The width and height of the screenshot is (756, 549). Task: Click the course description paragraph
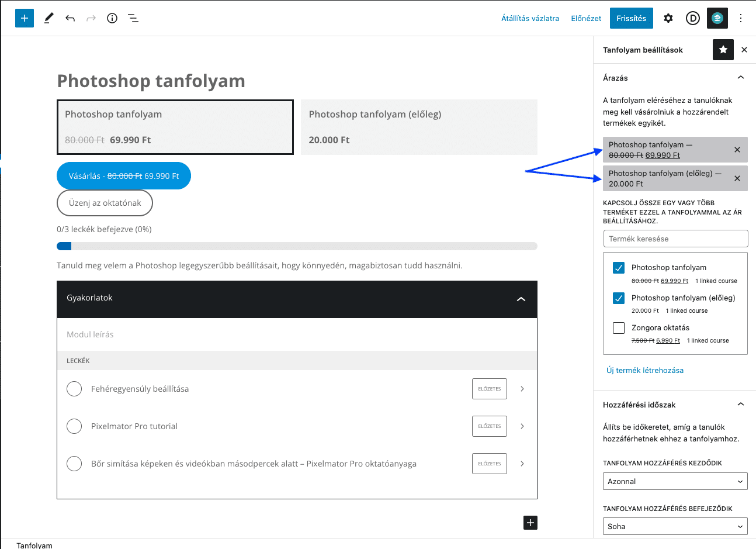259,265
